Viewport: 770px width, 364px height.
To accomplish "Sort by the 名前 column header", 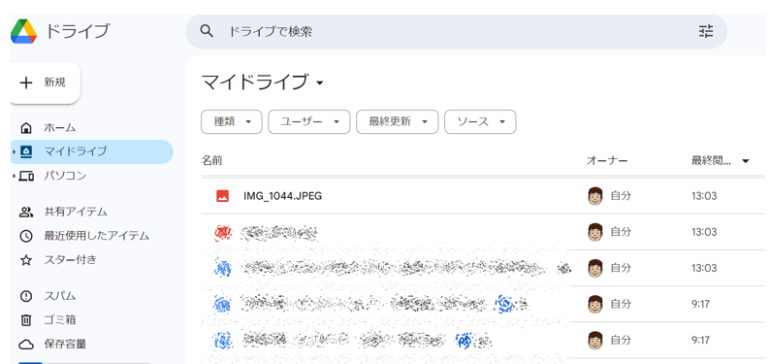I will (212, 161).
